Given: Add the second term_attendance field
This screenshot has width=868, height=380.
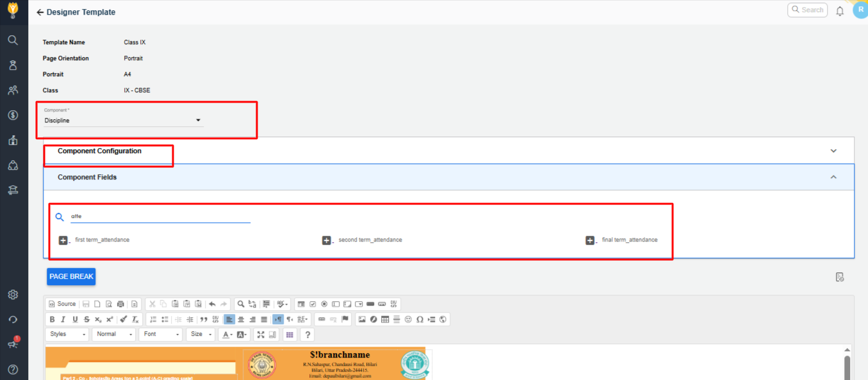Looking at the screenshot, I should point(327,240).
